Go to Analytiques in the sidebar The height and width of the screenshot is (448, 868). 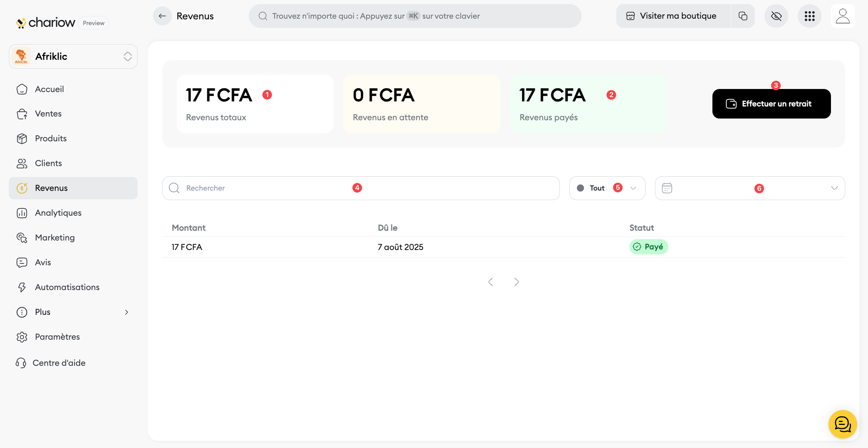(x=58, y=213)
